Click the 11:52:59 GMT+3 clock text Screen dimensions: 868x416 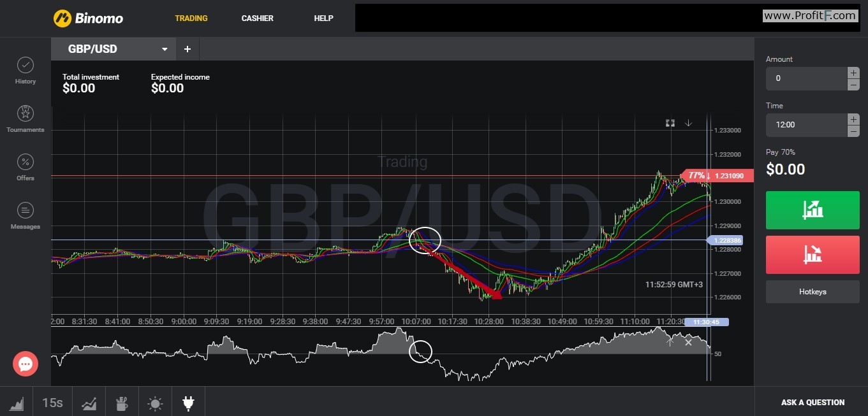674,285
